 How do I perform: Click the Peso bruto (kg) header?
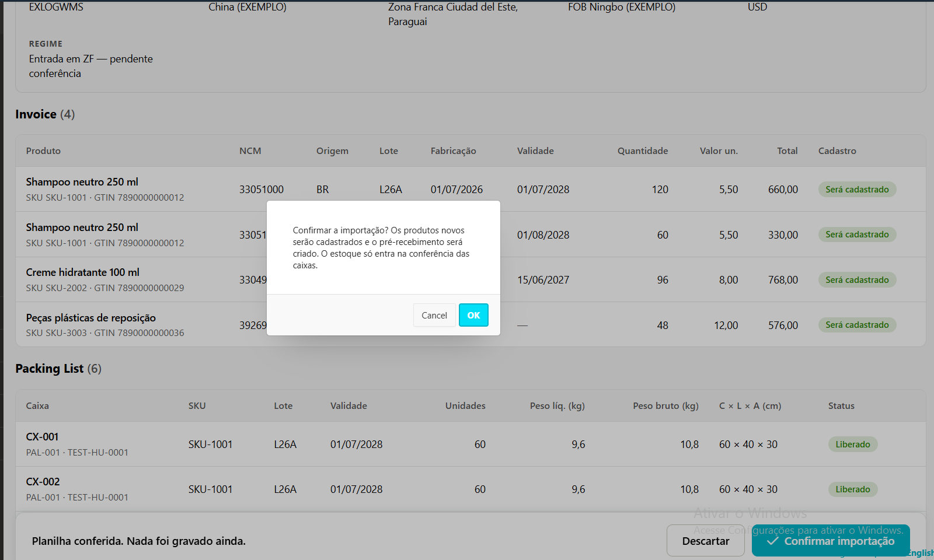tap(665, 405)
